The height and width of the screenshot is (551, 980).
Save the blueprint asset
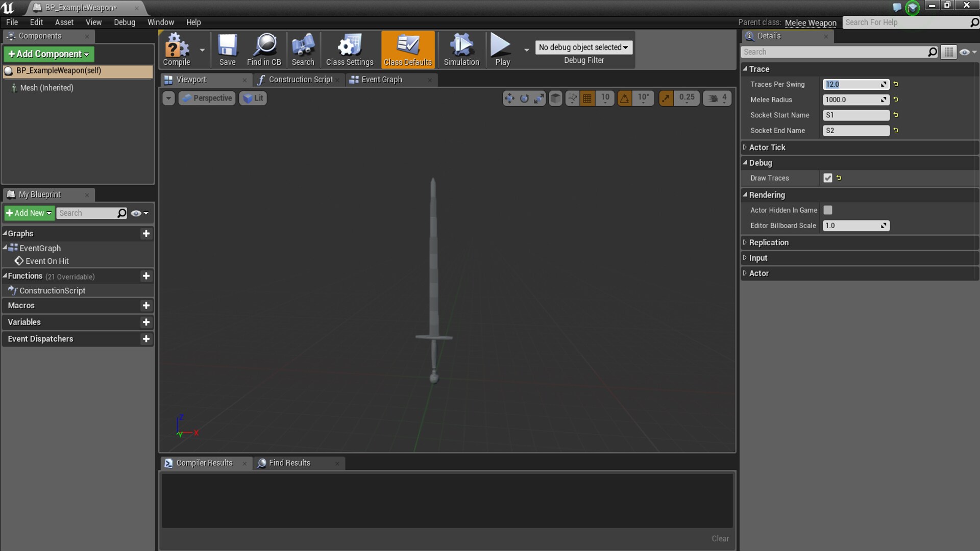click(x=227, y=49)
